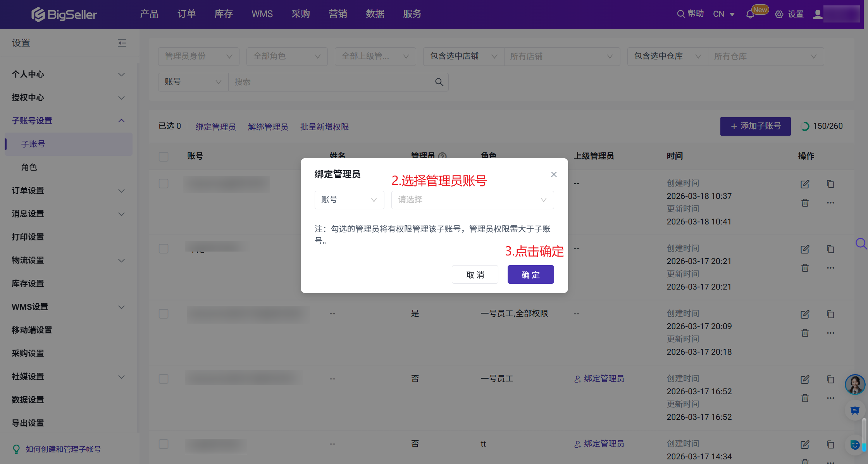Close the 绑定管理员 dialog with X

[554, 174]
